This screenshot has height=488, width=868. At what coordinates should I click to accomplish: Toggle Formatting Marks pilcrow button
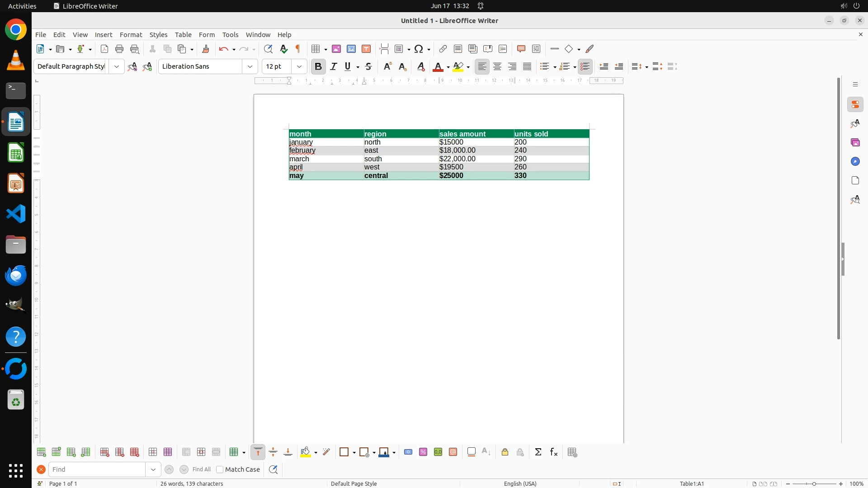pos(298,49)
